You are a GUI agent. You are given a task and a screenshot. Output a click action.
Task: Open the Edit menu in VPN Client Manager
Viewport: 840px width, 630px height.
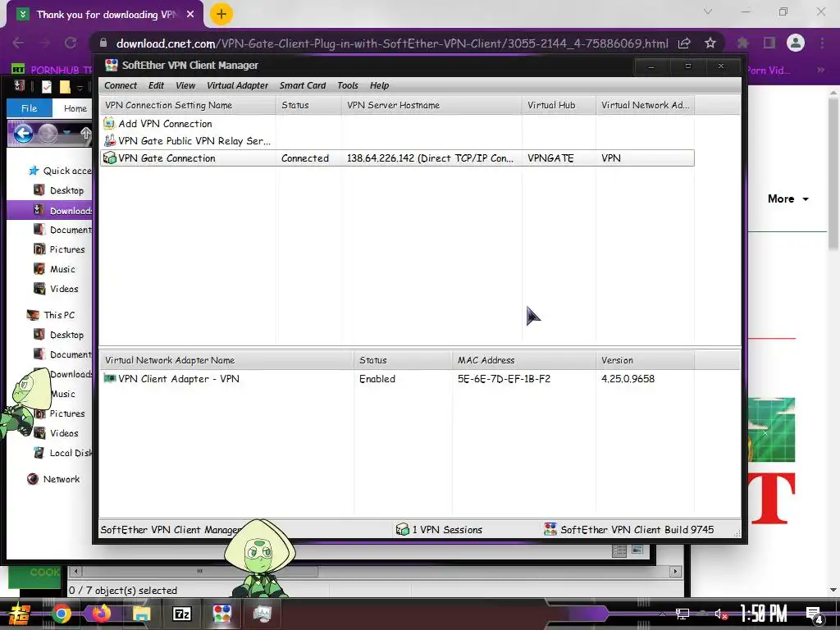[x=156, y=85]
